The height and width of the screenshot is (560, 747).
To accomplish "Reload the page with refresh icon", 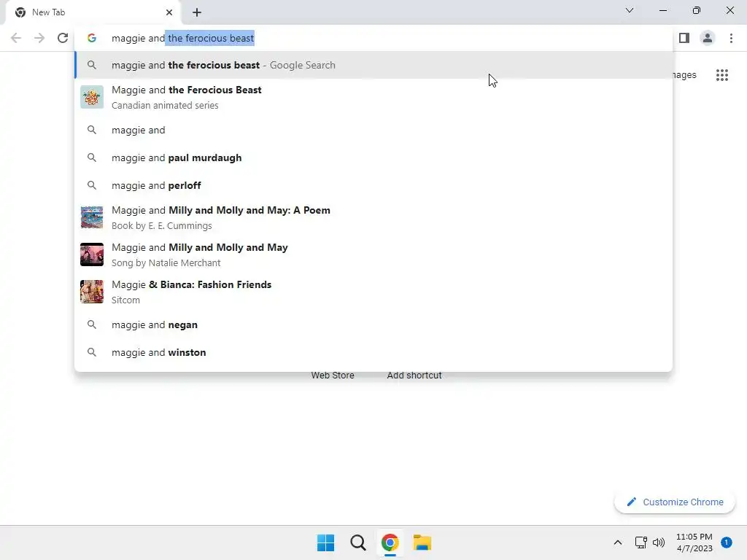I will click(63, 38).
